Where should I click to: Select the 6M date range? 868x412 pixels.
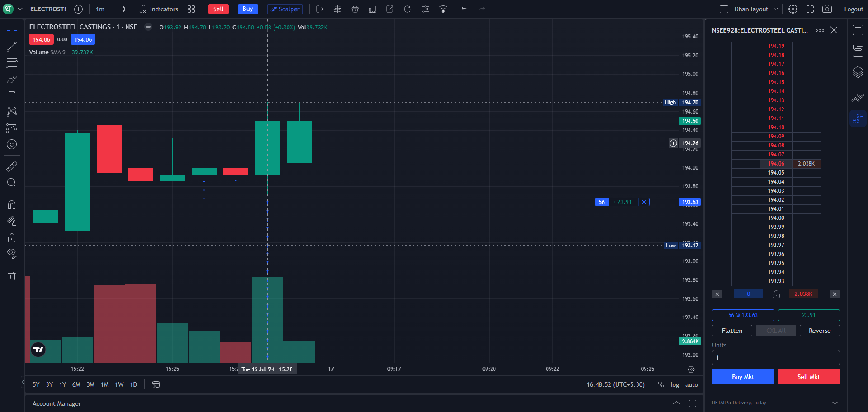(x=76, y=384)
